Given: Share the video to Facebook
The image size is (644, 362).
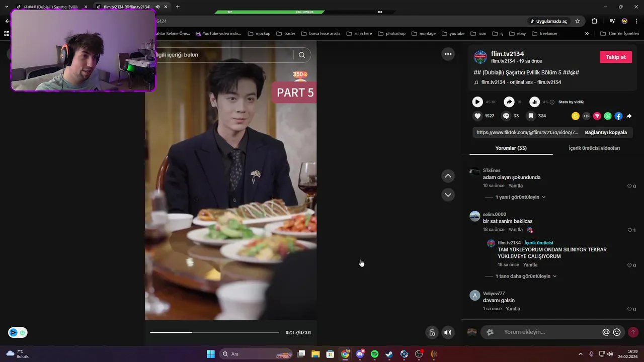Looking at the screenshot, I should pyautogui.click(x=618, y=116).
